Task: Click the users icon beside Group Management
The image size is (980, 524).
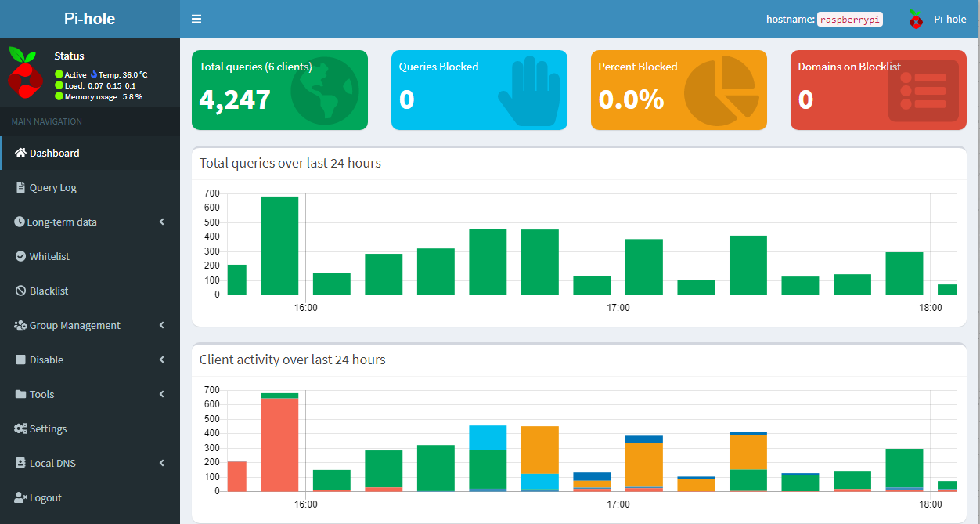Action: pyautogui.click(x=20, y=325)
